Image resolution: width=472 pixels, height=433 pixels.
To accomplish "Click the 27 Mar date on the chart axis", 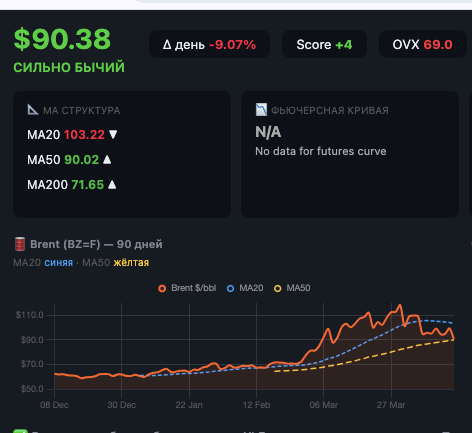I will click(x=391, y=405).
